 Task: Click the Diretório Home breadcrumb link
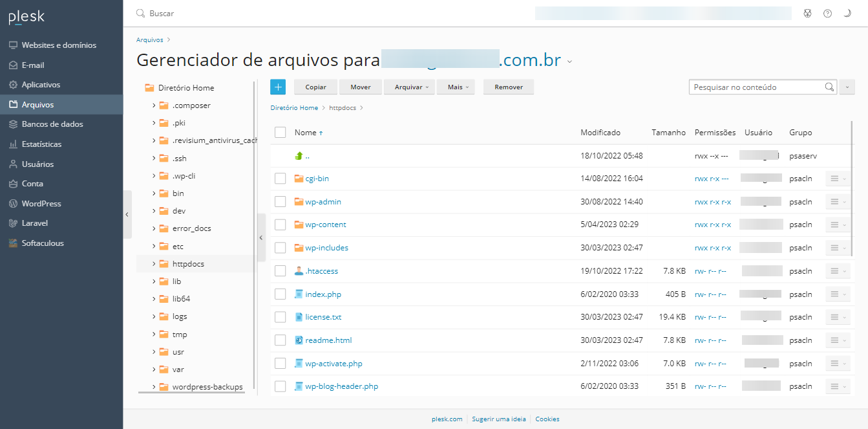[294, 108]
